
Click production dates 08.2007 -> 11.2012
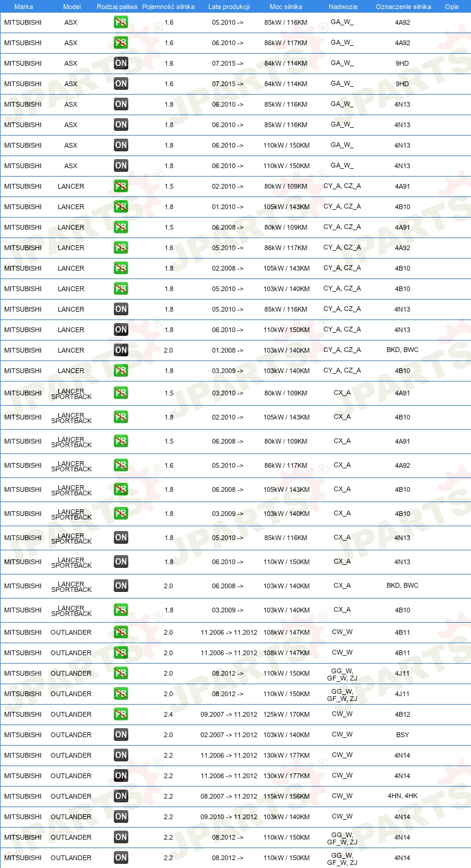[229, 796]
